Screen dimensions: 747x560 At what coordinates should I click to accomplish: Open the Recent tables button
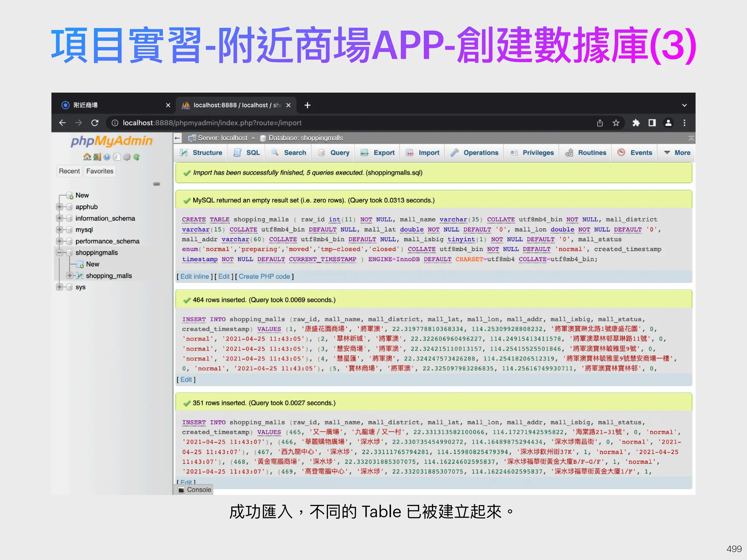pyautogui.click(x=69, y=171)
